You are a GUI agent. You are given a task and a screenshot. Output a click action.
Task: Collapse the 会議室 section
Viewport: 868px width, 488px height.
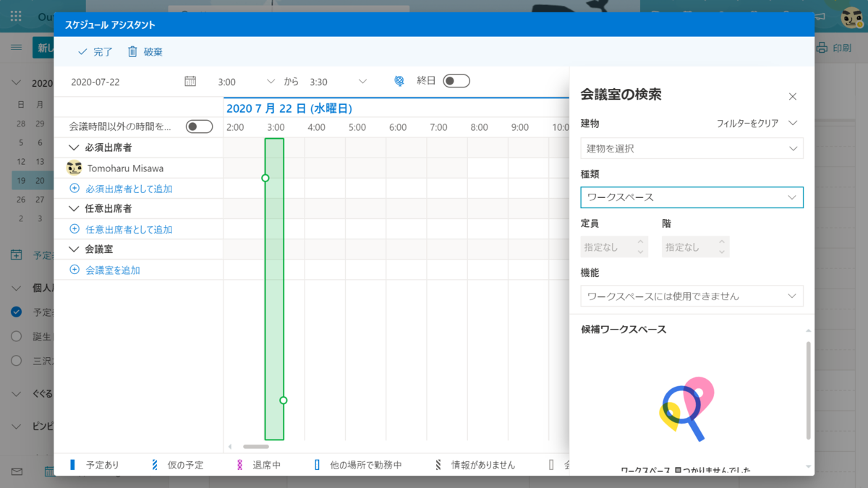click(74, 249)
